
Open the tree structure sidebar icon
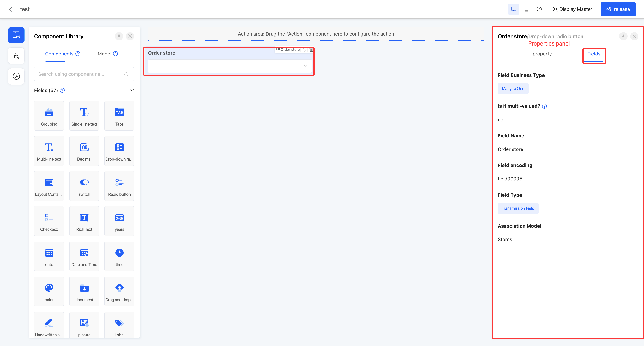point(16,56)
